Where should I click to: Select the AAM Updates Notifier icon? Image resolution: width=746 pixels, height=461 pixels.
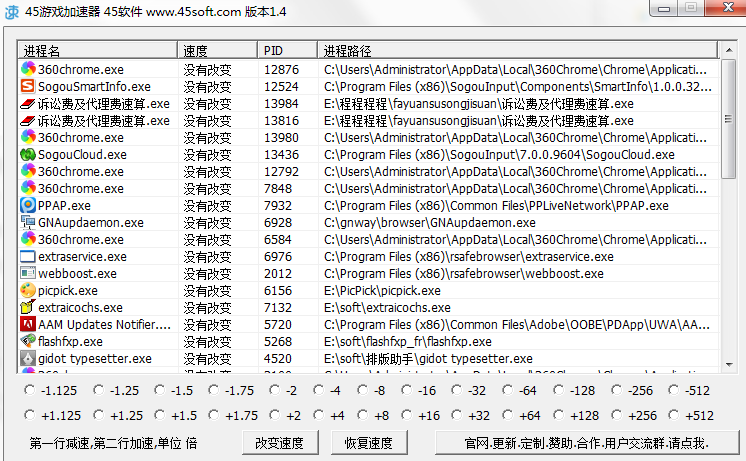(x=28, y=325)
